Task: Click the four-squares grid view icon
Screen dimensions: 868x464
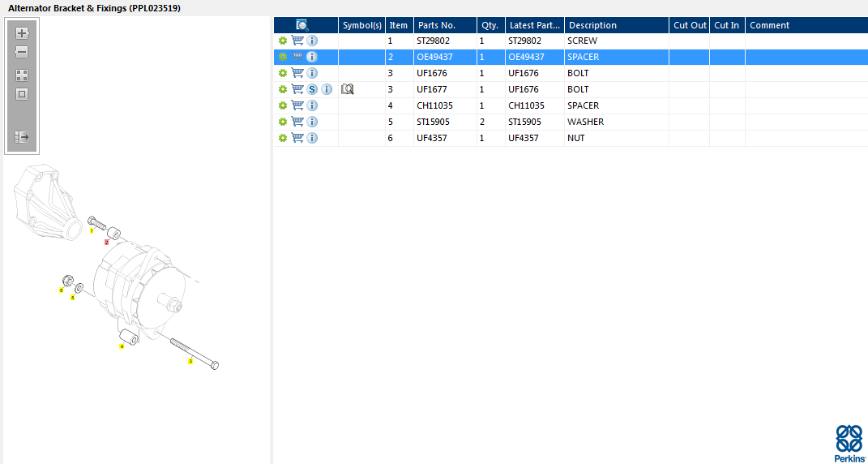Action: (22, 75)
